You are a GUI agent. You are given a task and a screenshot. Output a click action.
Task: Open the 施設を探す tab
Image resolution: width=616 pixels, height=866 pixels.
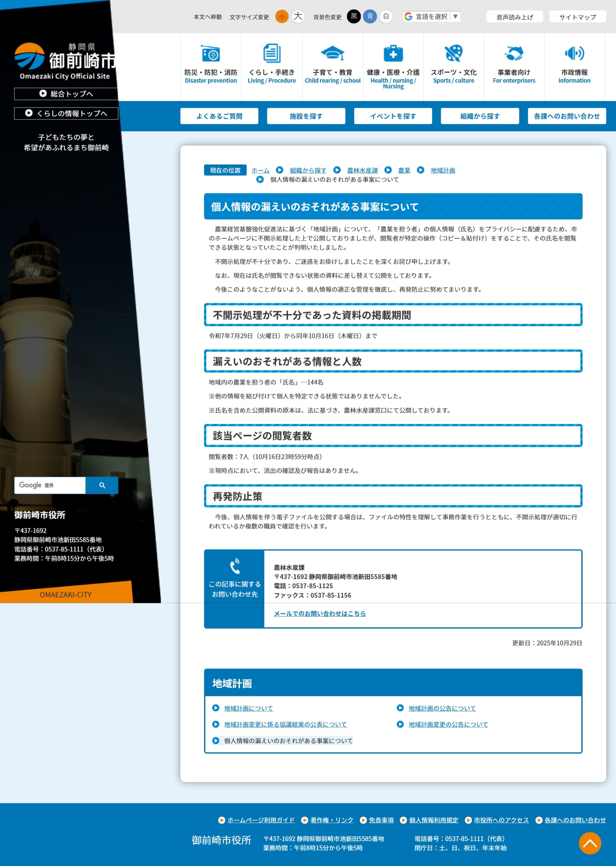pyautogui.click(x=306, y=116)
